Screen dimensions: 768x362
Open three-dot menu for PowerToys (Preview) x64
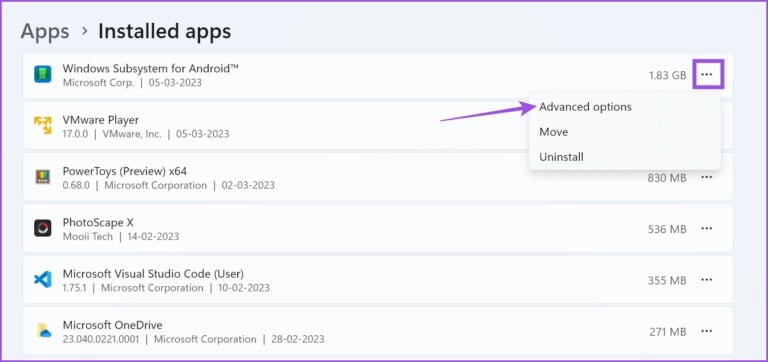pyautogui.click(x=706, y=177)
